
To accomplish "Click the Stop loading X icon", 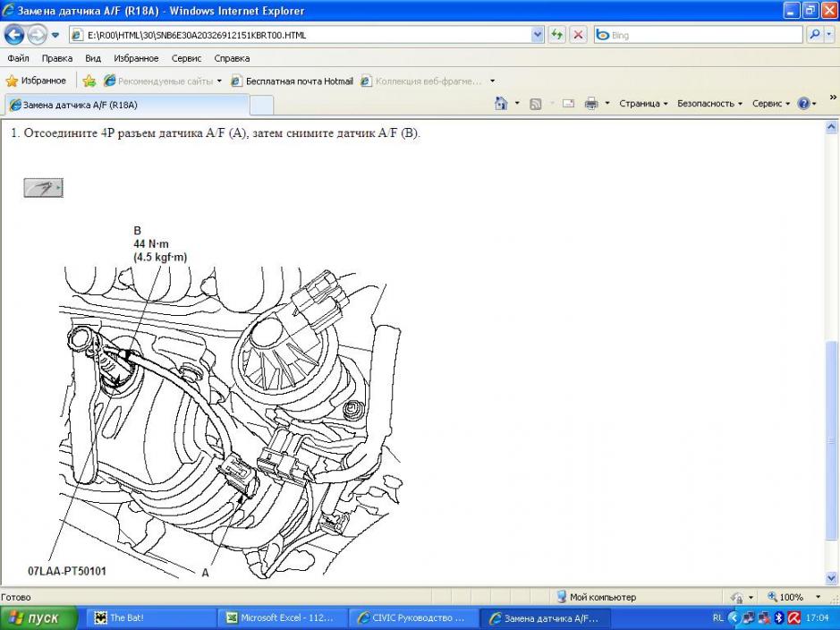I will point(578,35).
